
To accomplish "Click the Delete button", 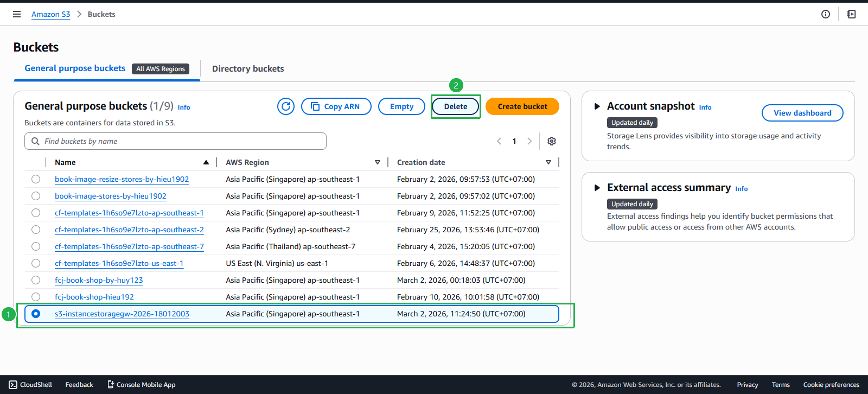I will 456,106.
